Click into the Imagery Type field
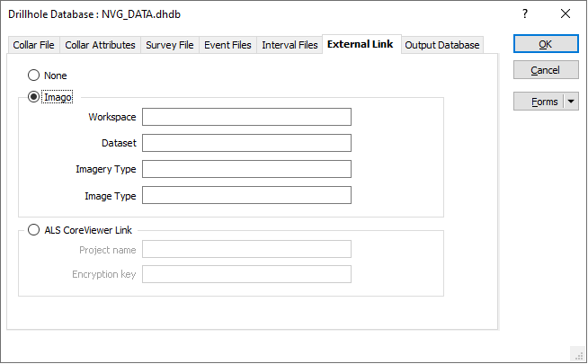Viewport: 588px width, 364px height. [246, 169]
